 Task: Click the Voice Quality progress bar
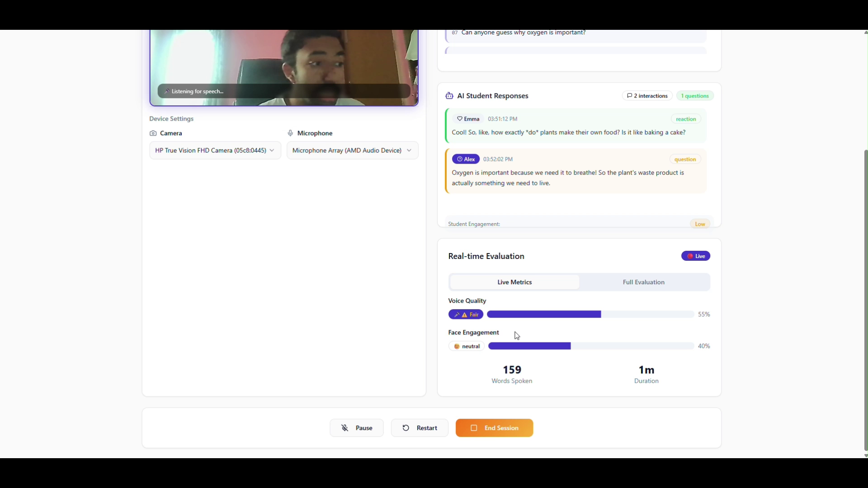tap(590, 314)
